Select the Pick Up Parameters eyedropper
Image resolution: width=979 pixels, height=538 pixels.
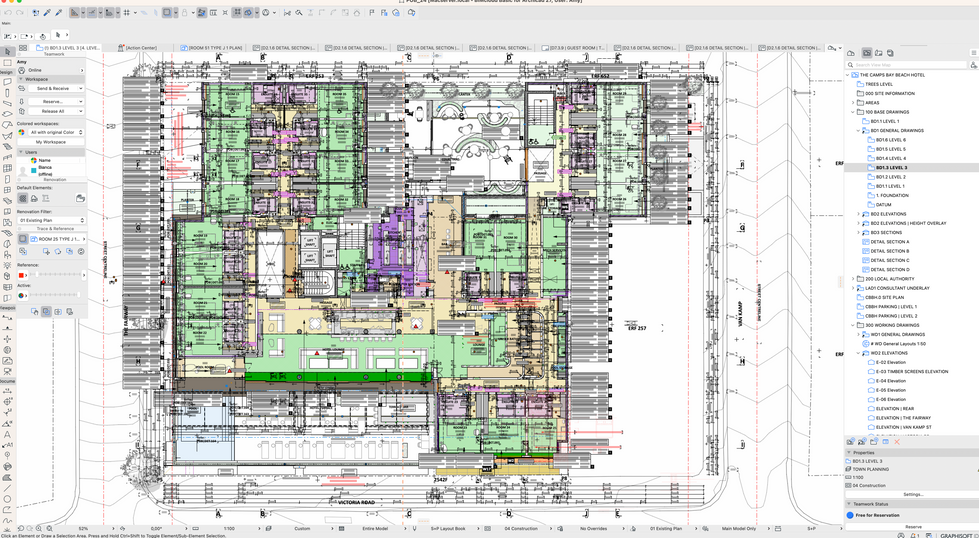[47, 12]
